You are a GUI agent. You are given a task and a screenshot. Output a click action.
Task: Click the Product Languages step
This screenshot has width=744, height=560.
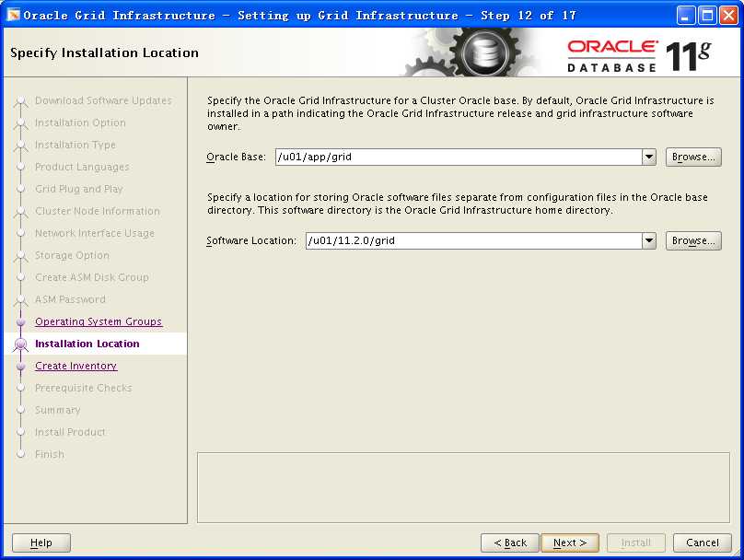(x=82, y=167)
